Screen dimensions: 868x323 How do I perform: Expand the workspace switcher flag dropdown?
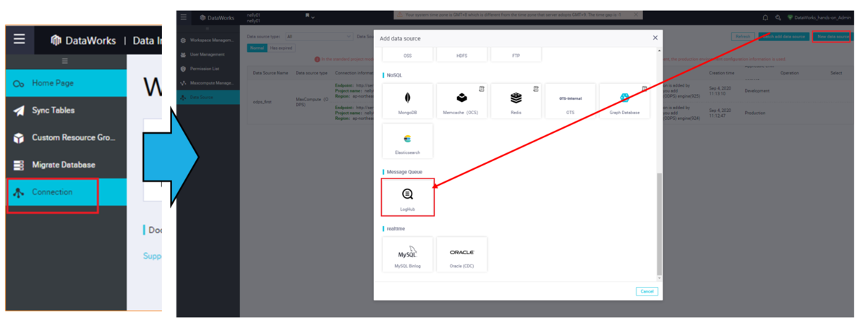(x=310, y=16)
